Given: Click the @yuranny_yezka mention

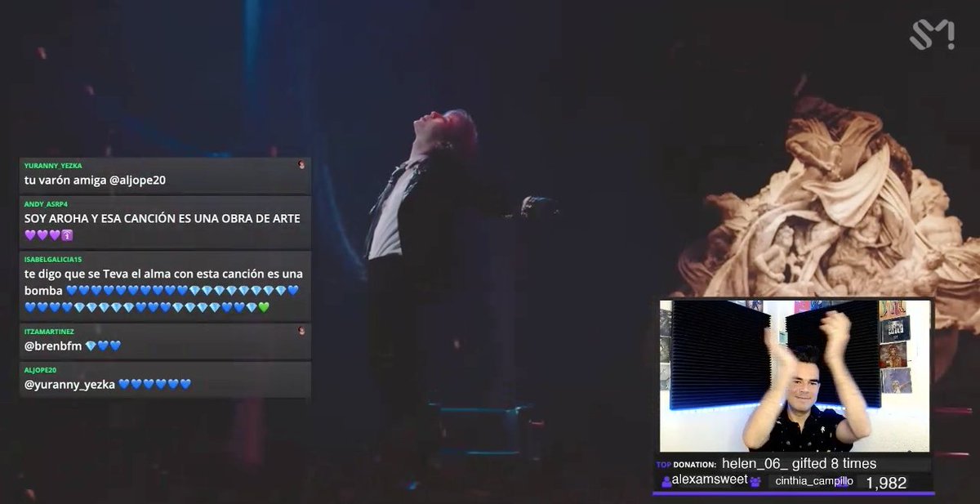Looking at the screenshot, I should (70, 384).
